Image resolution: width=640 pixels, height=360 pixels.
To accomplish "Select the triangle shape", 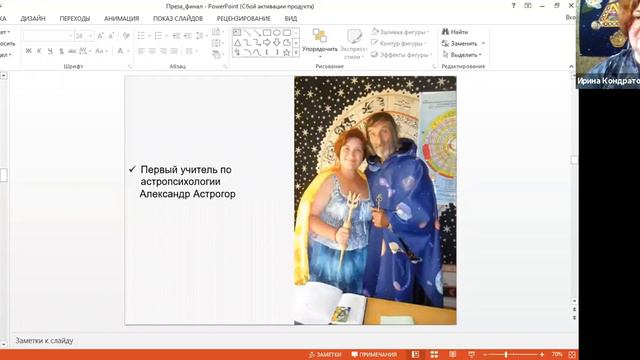I will (x=237, y=42).
